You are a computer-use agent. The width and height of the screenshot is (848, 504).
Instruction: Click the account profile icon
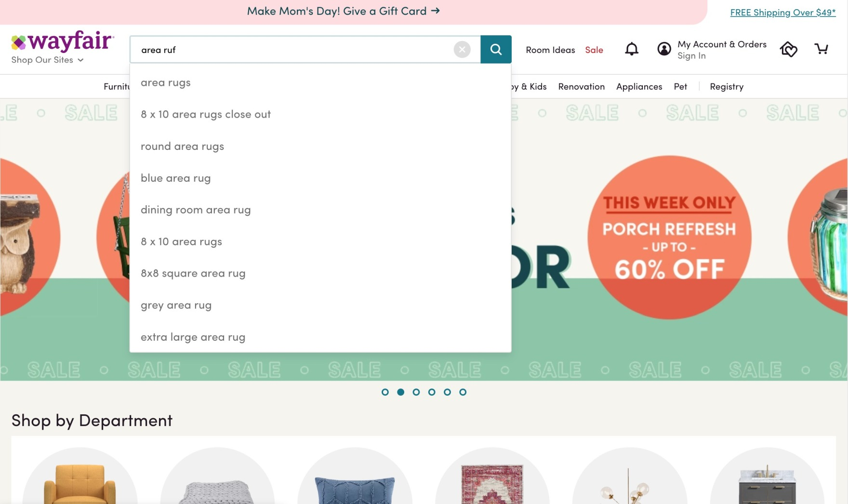[664, 49]
